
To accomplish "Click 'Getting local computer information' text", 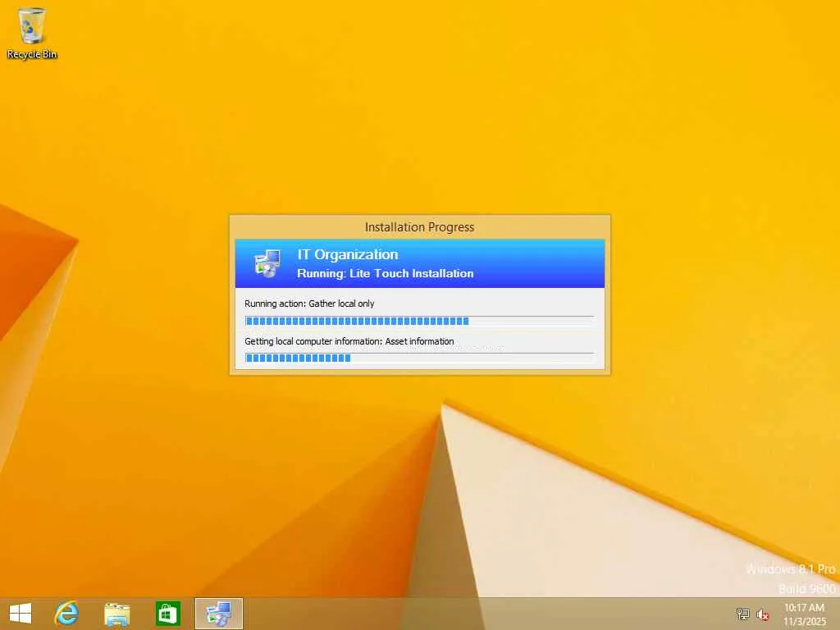I will pyautogui.click(x=349, y=341).
